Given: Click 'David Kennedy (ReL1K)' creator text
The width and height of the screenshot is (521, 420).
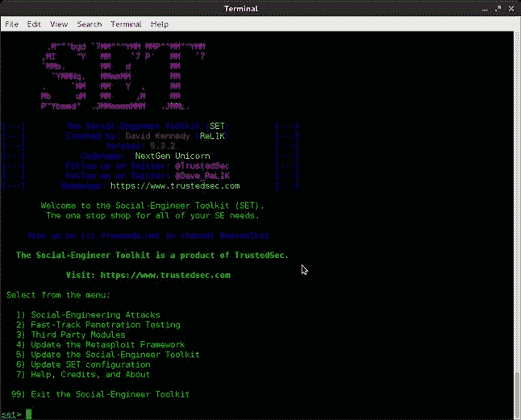Looking at the screenshot, I should pos(177,136).
